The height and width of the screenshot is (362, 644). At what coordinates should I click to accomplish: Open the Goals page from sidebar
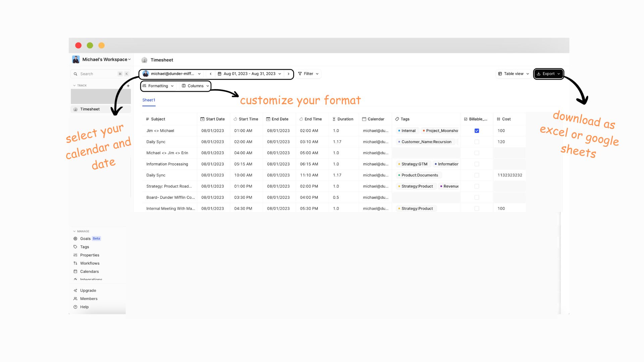click(x=85, y=239)
